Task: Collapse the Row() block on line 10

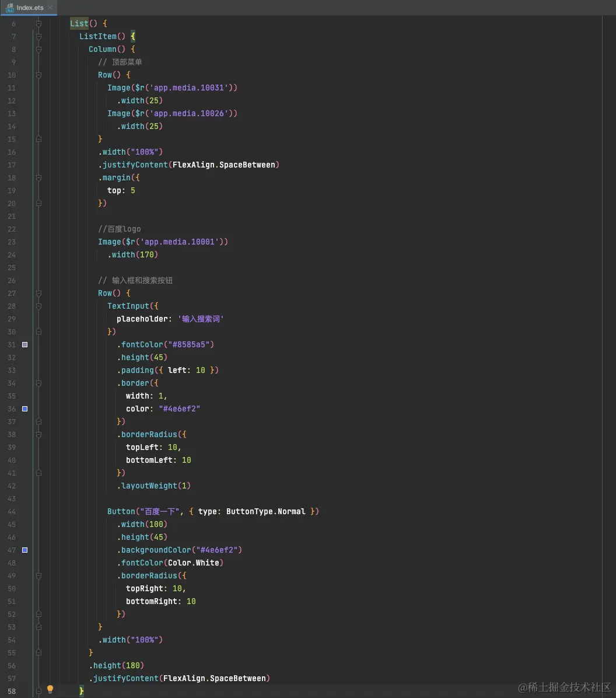Action: (x=38, y=75)
